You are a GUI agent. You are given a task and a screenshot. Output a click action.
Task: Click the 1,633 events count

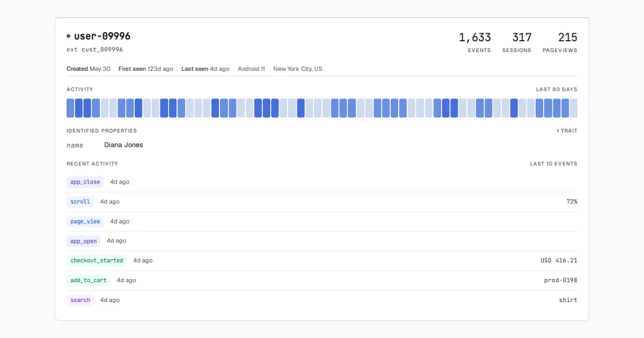coord(474,38)
